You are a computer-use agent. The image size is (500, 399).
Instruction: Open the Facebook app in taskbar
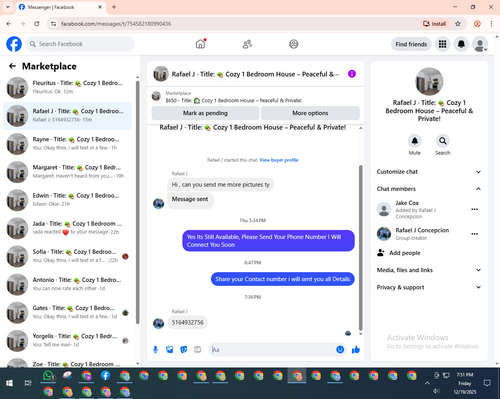(106, 376)
